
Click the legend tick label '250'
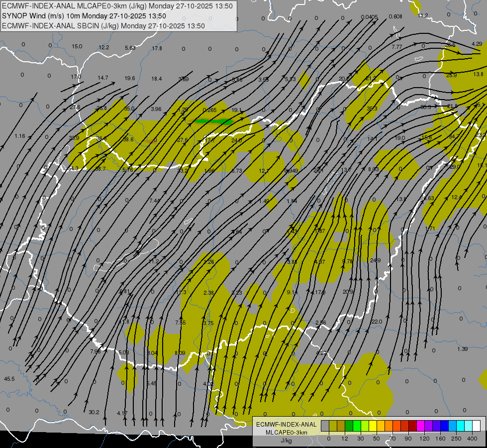click(x=456, y=439)
